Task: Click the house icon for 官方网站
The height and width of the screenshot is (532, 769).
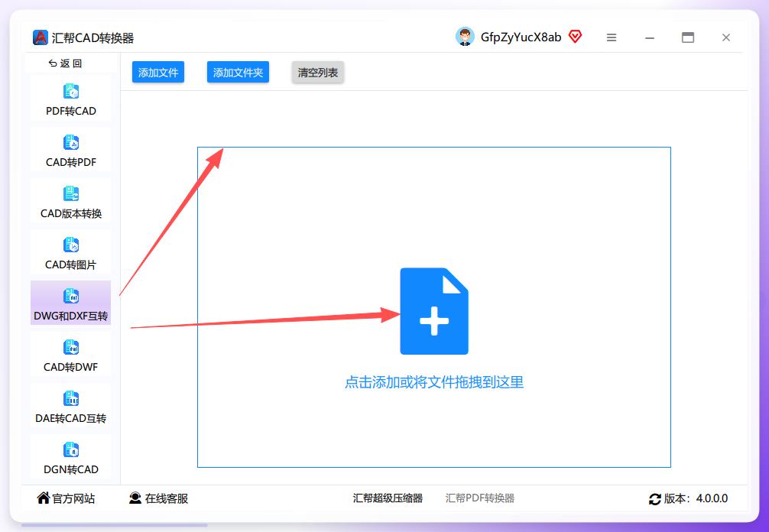Action: 43,498
